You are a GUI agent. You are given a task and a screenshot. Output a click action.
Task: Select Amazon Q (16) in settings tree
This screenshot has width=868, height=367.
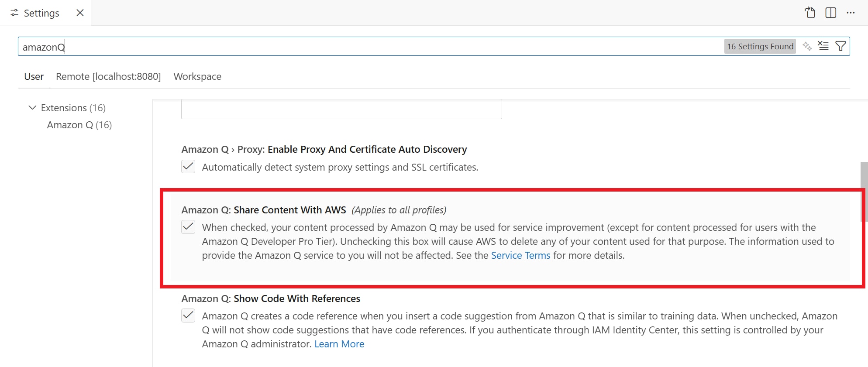[x=79, y=125]
